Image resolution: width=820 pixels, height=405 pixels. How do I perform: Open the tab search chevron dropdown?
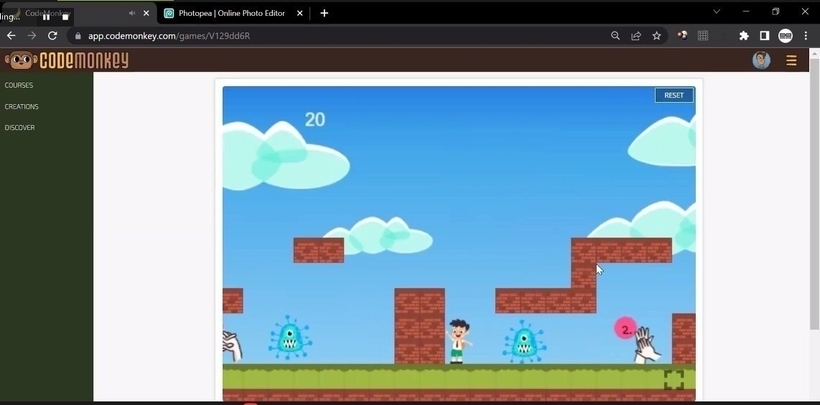716,12
